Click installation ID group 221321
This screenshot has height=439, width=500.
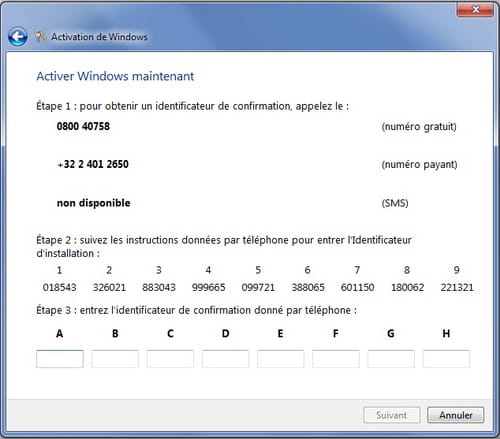tap(457, 287)
